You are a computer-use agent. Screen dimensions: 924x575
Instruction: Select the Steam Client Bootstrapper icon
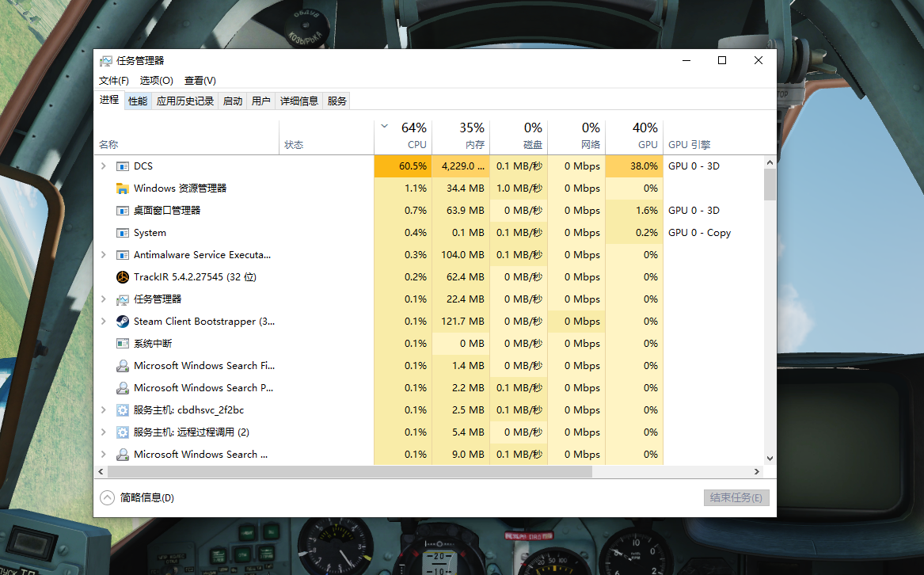(x=123, y=322)
